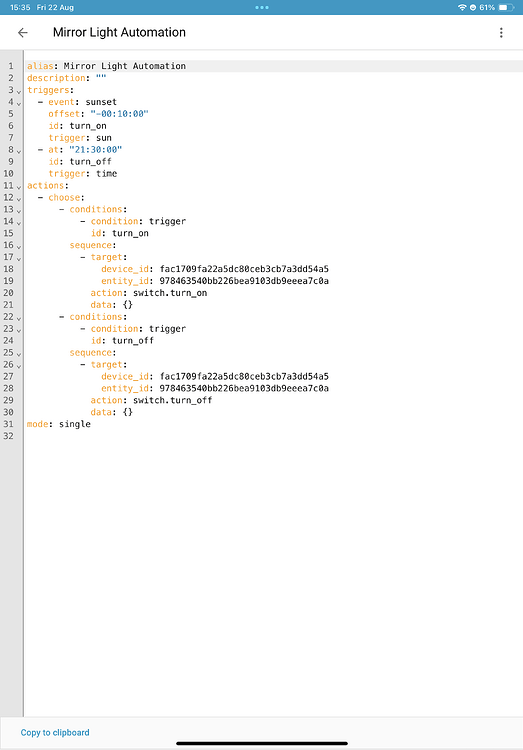
Task: Collapse the triggers block on line 3
Action: click(x=19, y=91)
